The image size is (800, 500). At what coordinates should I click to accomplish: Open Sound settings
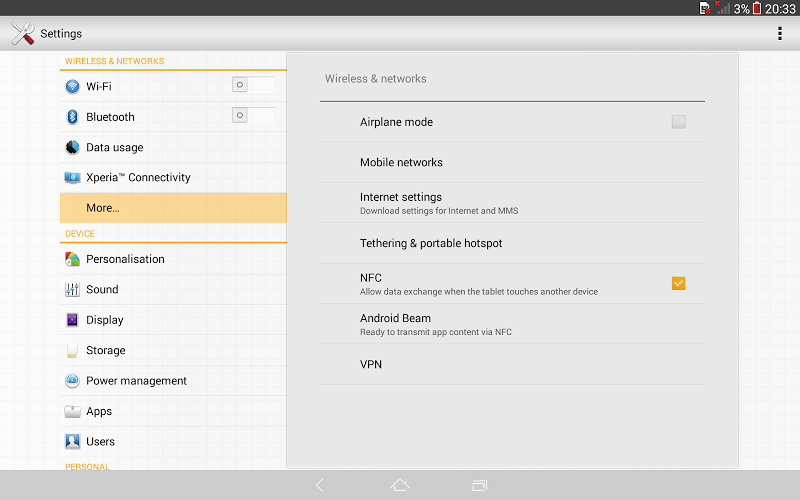click(x=173, y=290)
